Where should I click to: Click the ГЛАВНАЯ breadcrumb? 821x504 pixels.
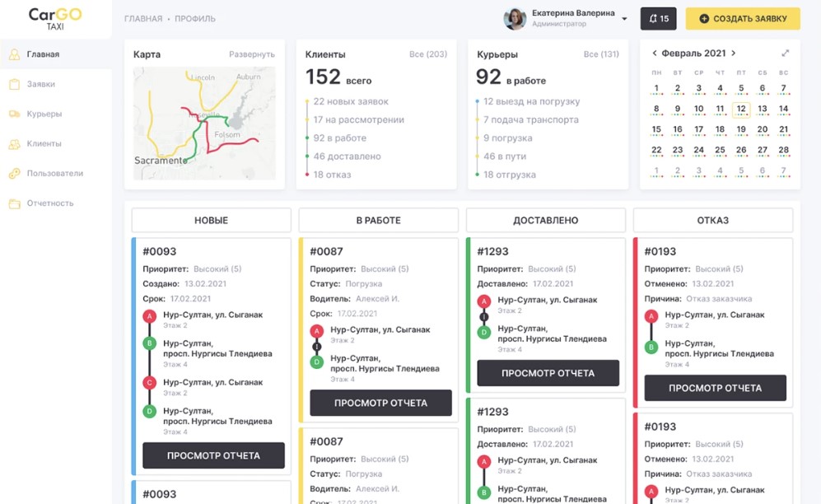143,19
